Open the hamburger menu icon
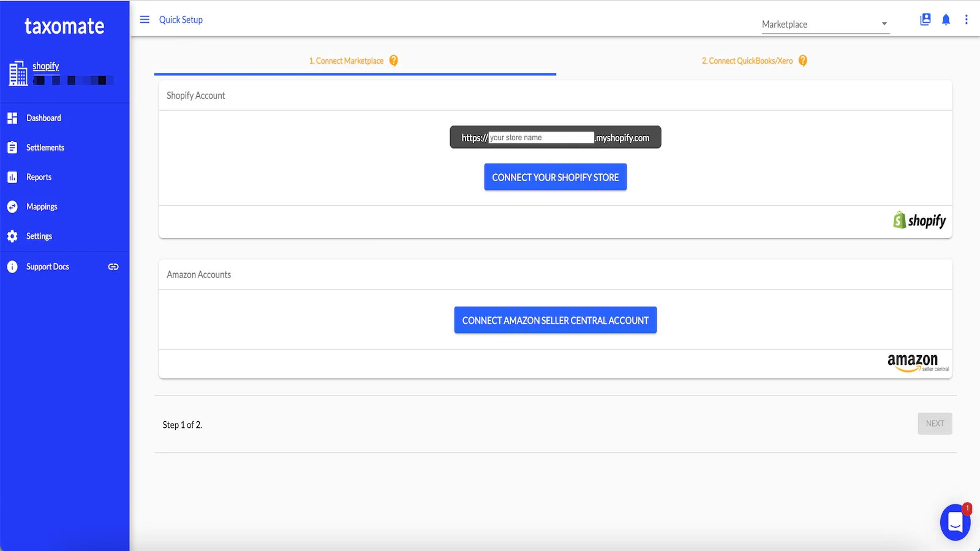 point(145,20)
